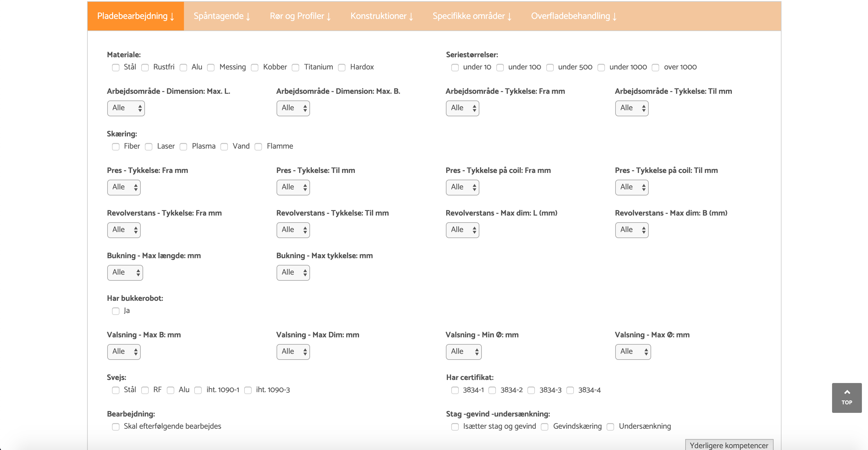Check the Rustfri material checkbox
The image size is (868, 450).
145,67
